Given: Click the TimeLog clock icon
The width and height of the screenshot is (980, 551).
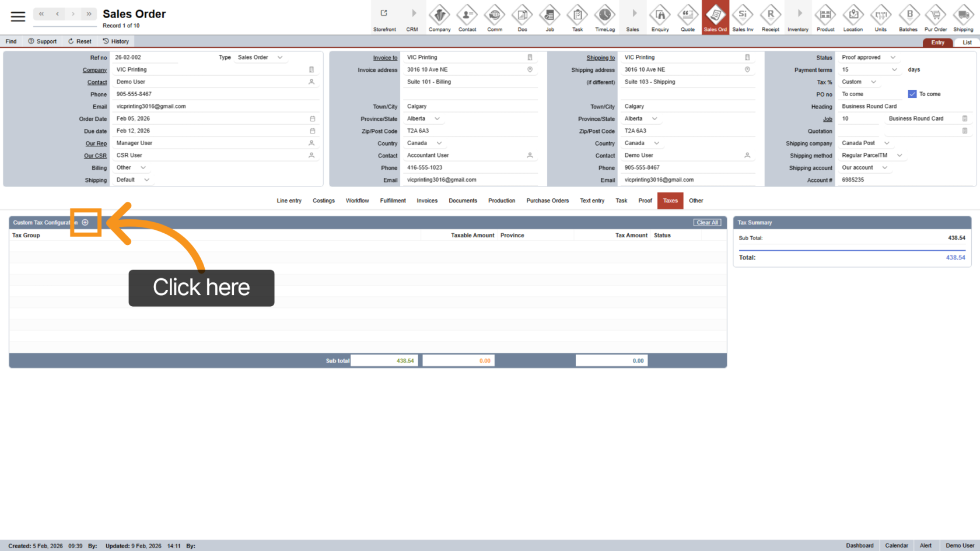Looking at the screenshot, I should (x=605, y=16).
